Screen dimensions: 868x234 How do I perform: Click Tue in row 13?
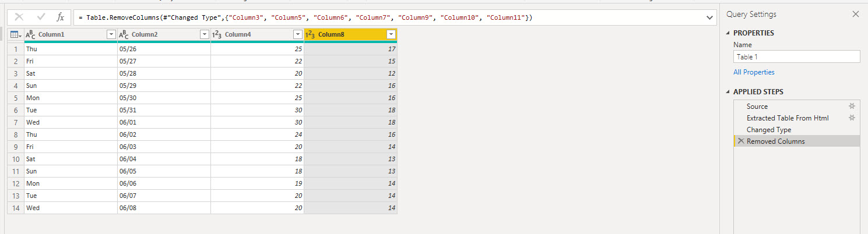(x=71, y=196)
